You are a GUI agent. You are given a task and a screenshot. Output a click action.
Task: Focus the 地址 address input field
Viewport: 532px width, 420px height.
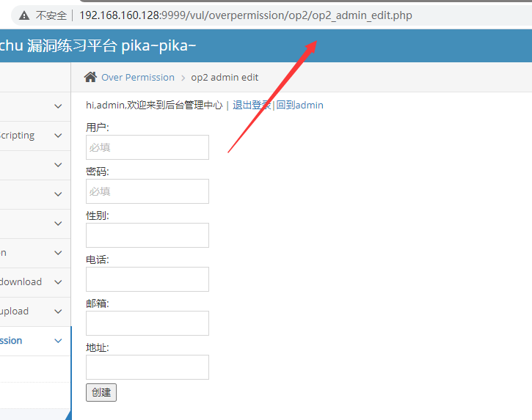147,367
